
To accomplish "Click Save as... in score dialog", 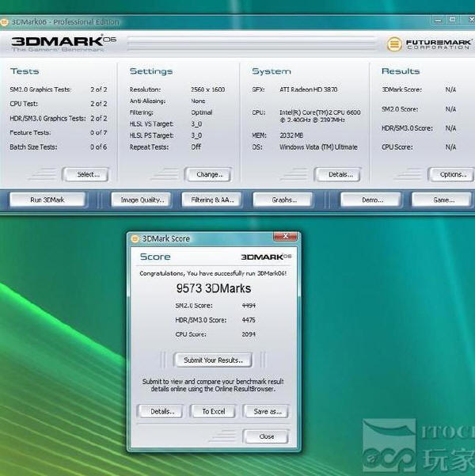I will [266, 411].
